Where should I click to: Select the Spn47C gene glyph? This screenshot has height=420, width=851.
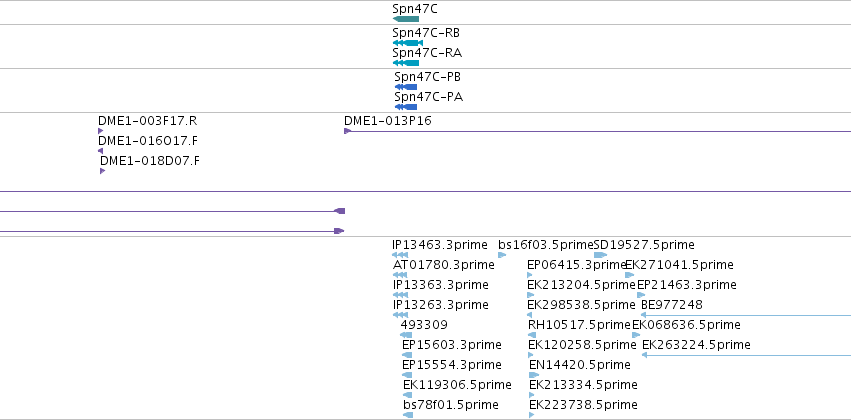pyautogui.click(x=406, y=19)
